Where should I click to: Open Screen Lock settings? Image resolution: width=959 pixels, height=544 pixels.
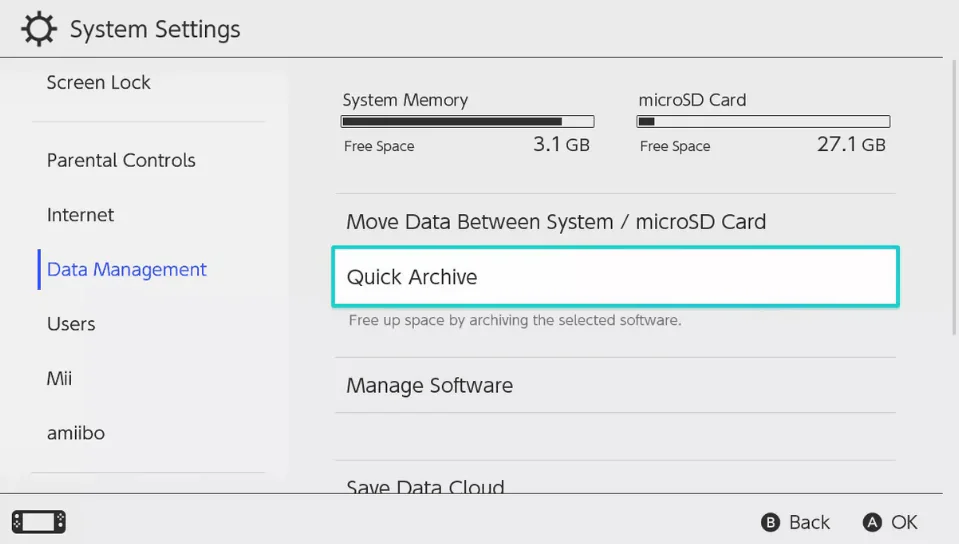(x=98, y=83)
